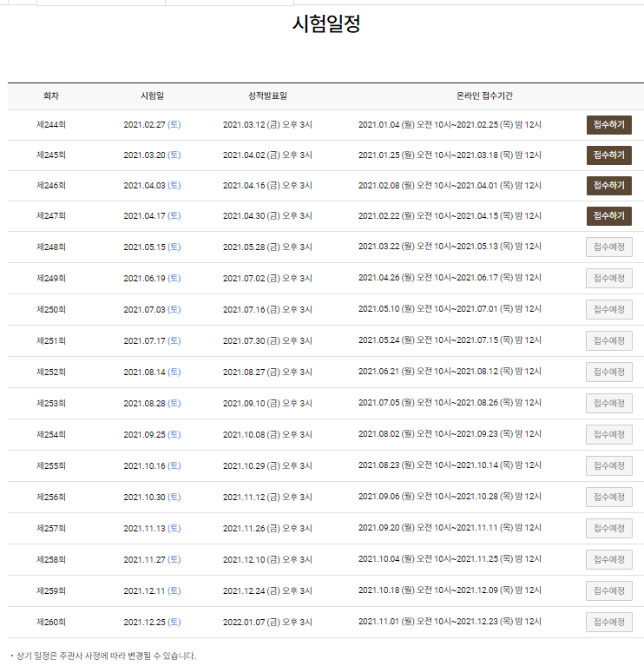Select the 제250회 round cell
The image size is (644, 666).
coord(51,309)
